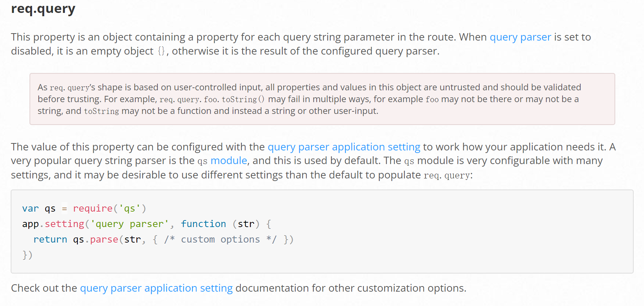Screen dimensions: 644x306
Task: Click the custom options comment in the code
Action: [x=220, y=240]
